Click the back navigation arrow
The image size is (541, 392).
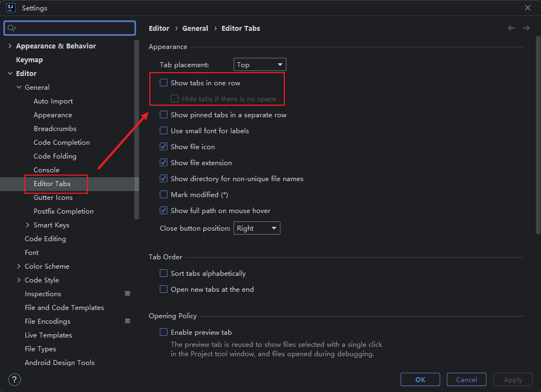click(x=511, y=28)
